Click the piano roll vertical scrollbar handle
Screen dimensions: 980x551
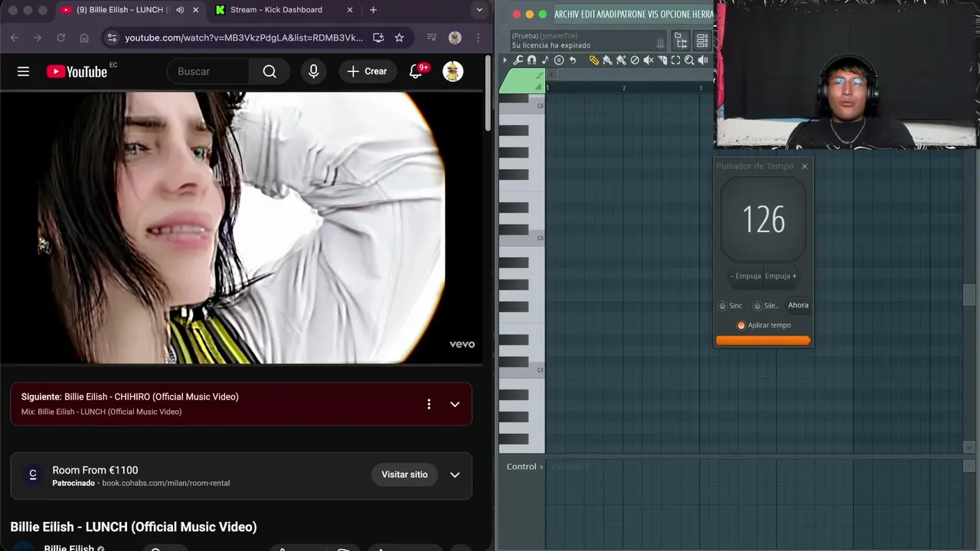pyautogui.click(x=969, y=295)
